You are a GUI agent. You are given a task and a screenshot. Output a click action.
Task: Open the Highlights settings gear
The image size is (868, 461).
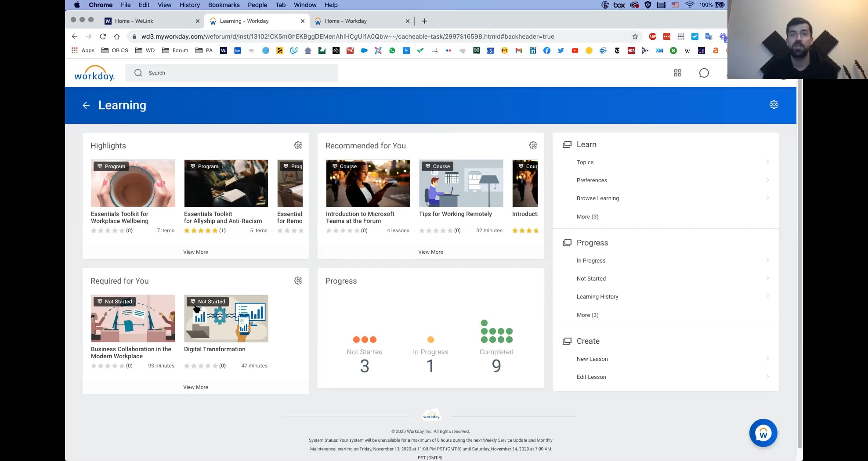[298, 145]
